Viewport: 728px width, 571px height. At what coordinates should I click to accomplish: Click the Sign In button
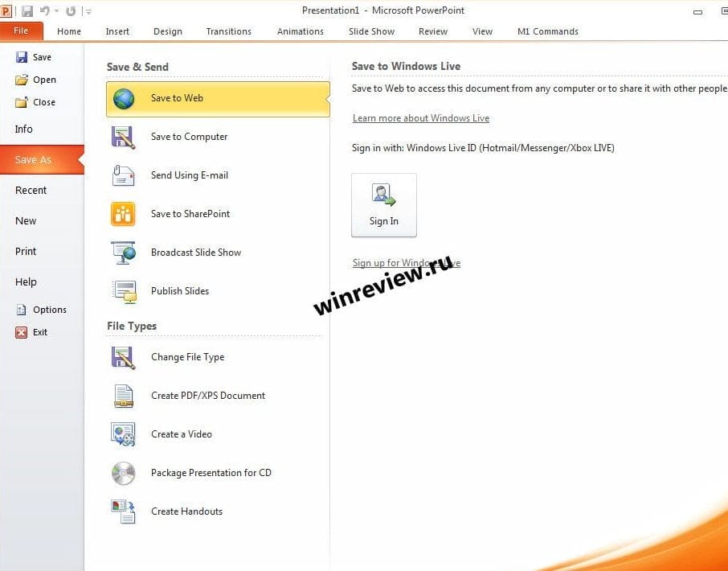click(384, 205)
